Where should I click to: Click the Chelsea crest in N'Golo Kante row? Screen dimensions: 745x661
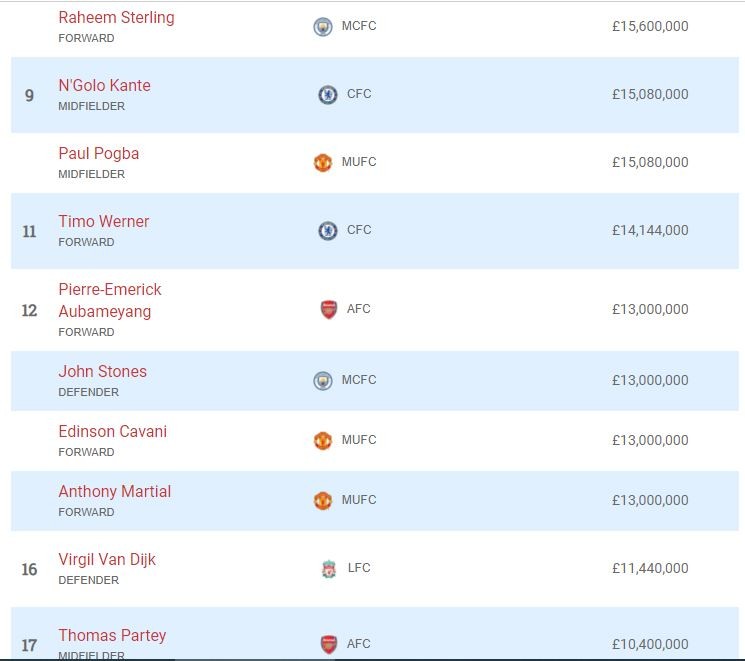(327, 95)
